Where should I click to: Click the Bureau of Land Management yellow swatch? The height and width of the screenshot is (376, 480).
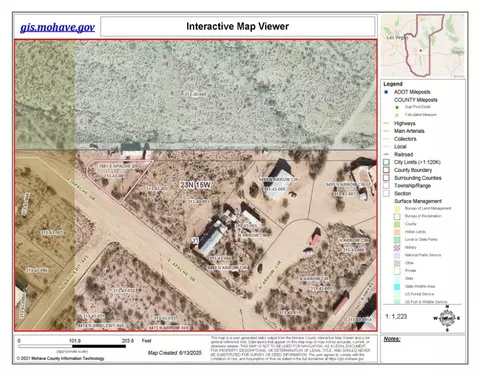[397, 209]
